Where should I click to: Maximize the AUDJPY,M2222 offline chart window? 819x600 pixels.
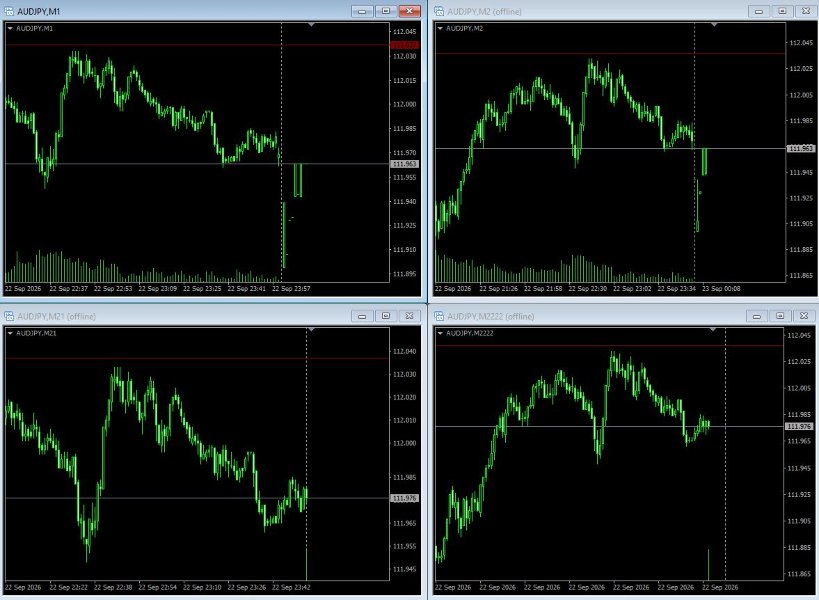780,316
